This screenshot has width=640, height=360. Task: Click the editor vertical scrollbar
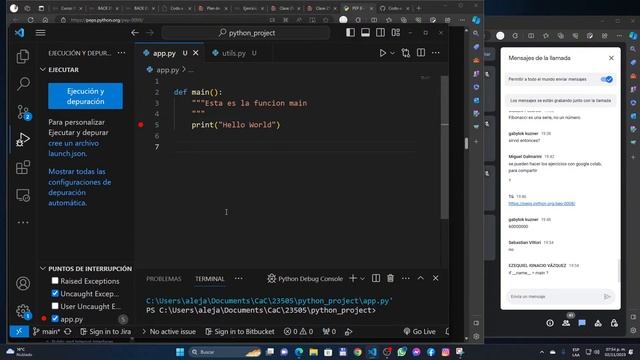tap(444, 147)
